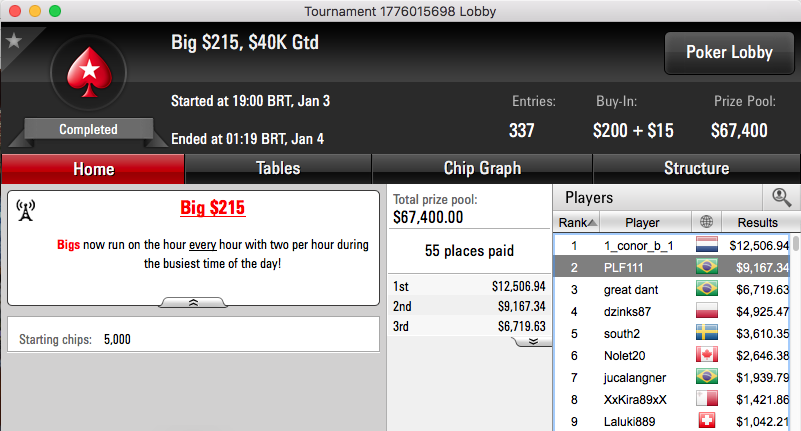Screen dimensions: 801x431
Task: Click the PokerStars red spade logo
Action: (89, 72)
